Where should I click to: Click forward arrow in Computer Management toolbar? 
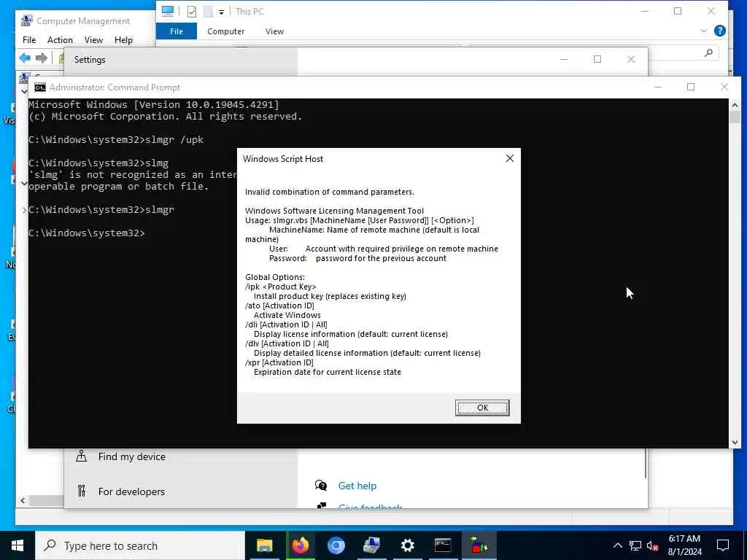42,58
